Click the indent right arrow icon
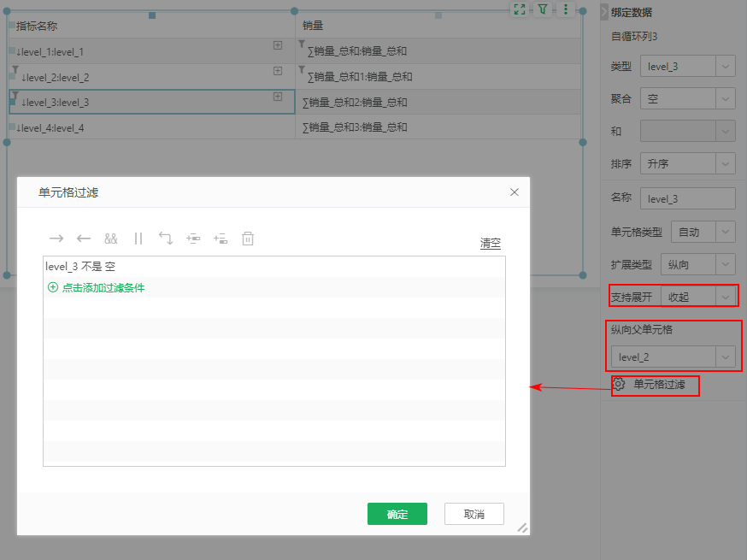Viewport: 747px width, 560px height. (x=56, y=239)
